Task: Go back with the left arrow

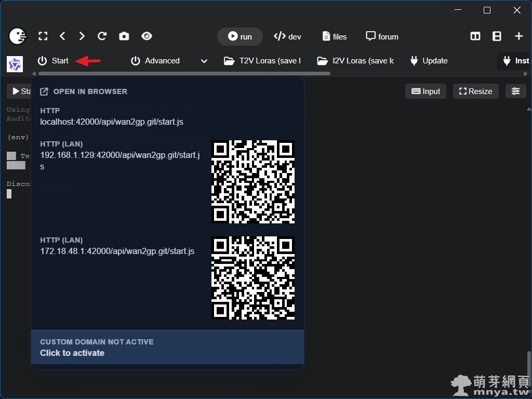Action: click(x=62, y=36)
